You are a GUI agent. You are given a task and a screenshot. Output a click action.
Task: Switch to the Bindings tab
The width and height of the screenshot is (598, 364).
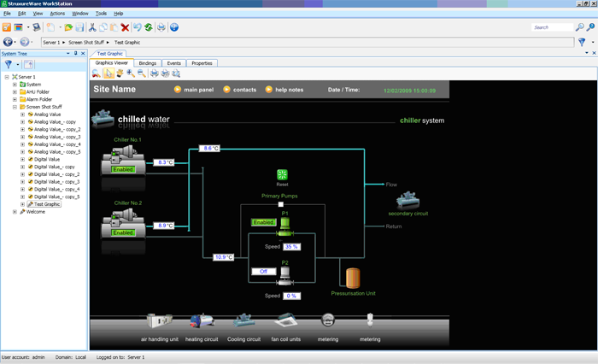(147, 63)
